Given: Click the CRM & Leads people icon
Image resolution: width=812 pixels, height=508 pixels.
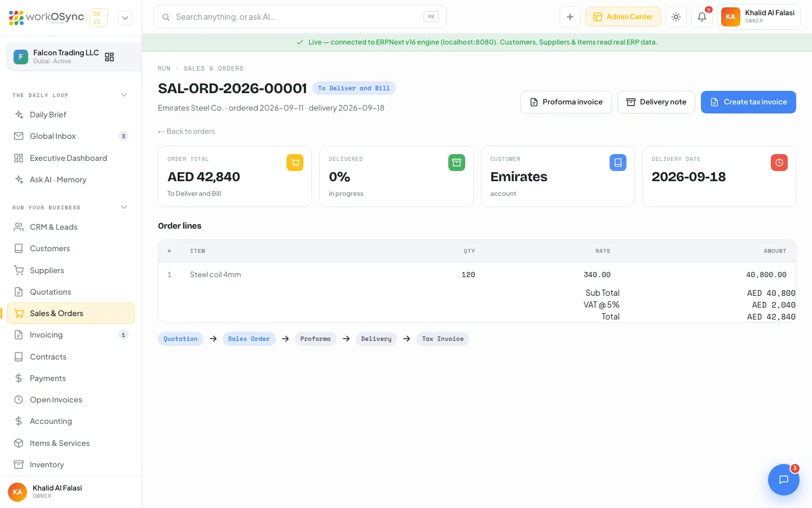Looking at the screenshot, I should tap(19, 227).
